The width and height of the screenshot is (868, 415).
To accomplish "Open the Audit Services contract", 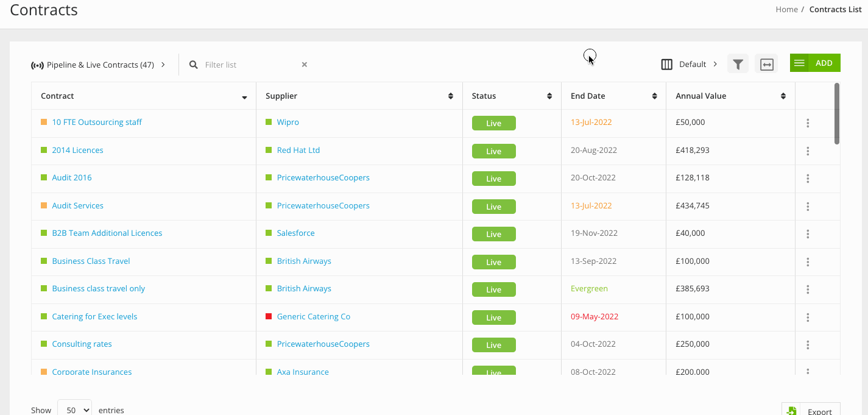I will click(77, 205).
